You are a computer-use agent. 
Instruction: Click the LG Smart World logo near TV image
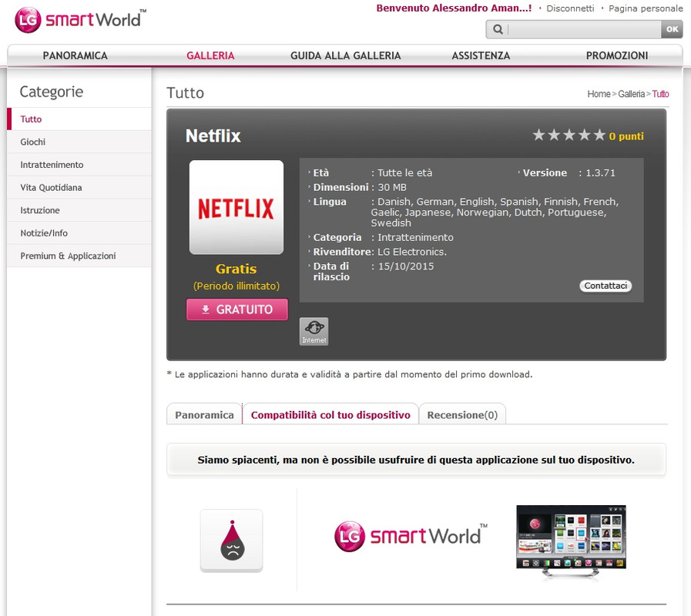point(411,536)
